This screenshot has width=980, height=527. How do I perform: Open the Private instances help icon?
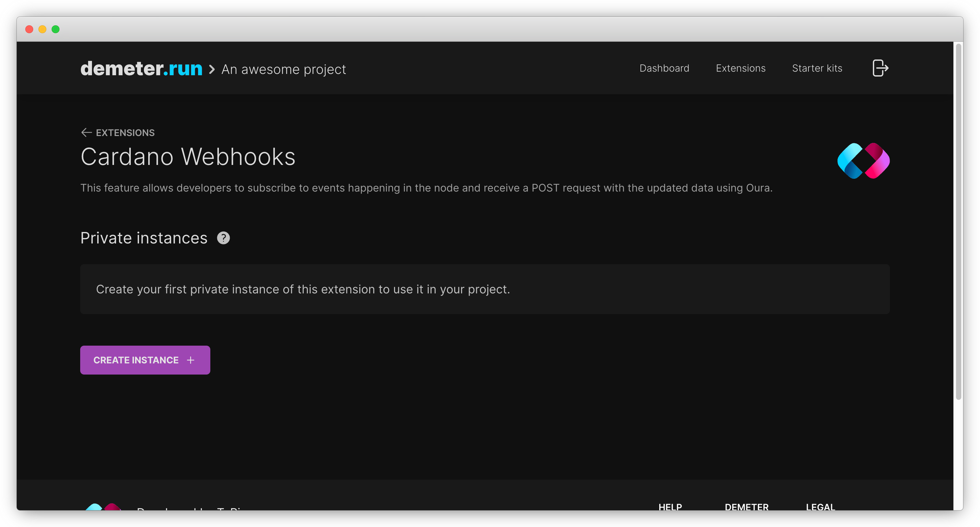[223, 238]
